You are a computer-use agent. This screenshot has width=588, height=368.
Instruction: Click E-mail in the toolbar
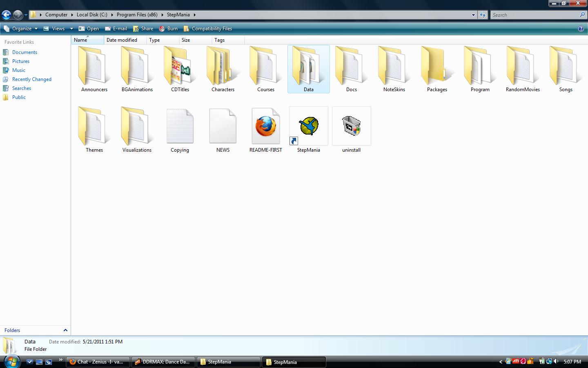(116, 29)
